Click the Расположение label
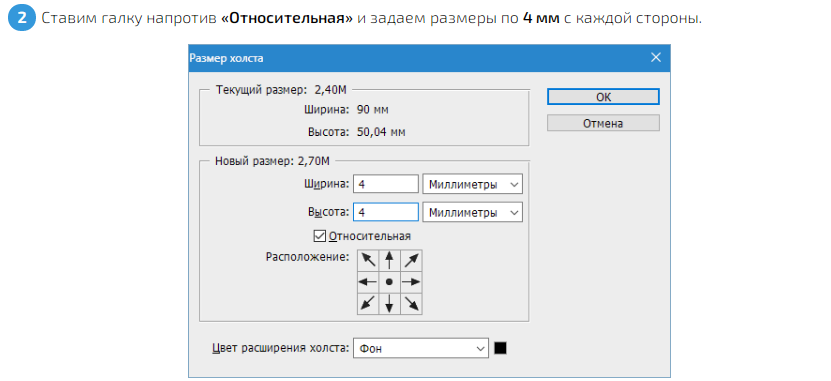 [x=307, y=257]
